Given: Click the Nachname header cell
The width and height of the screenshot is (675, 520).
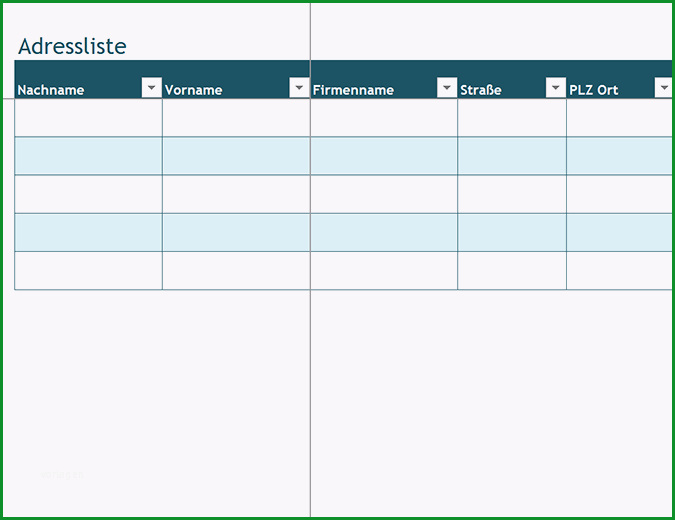Looking at the screenshot, I should (88, 80).
